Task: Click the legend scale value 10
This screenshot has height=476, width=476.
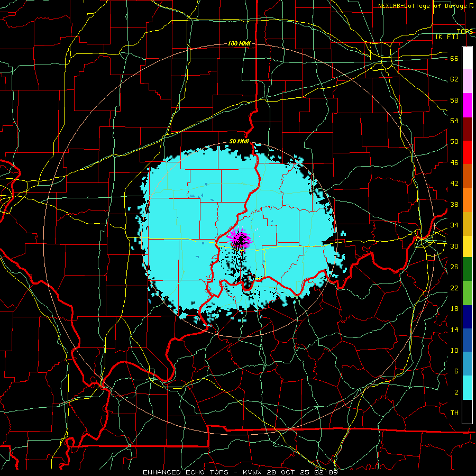Action: [x=454, y=350]
